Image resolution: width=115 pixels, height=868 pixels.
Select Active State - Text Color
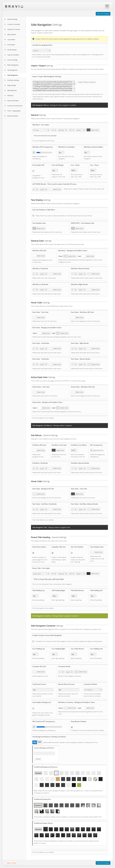tap(39, 392)
